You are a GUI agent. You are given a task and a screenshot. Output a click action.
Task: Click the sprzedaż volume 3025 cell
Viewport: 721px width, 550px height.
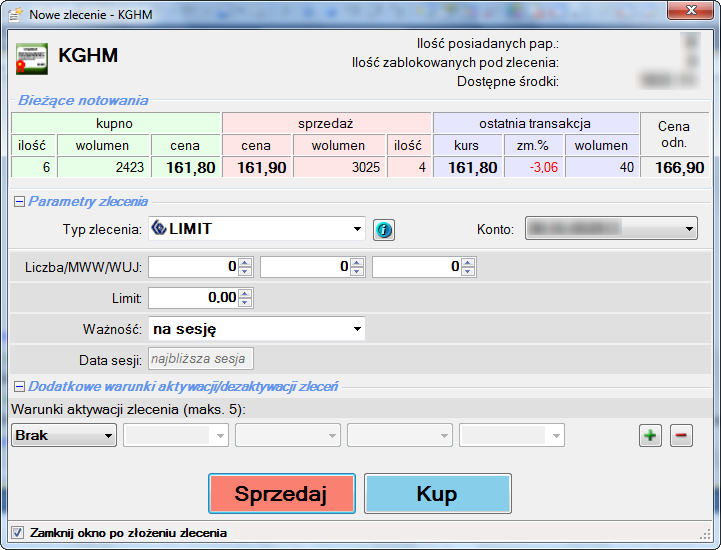[339, 167]
